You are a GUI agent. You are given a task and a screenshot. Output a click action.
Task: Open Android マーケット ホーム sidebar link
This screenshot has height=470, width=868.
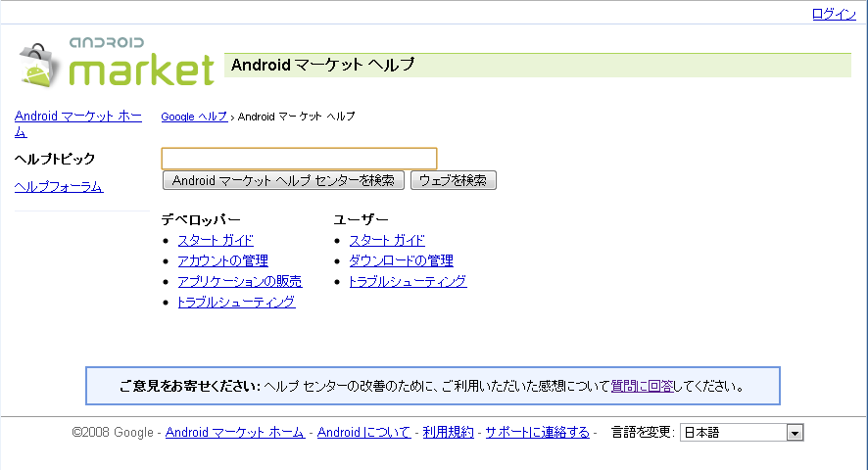click(78, 123)
